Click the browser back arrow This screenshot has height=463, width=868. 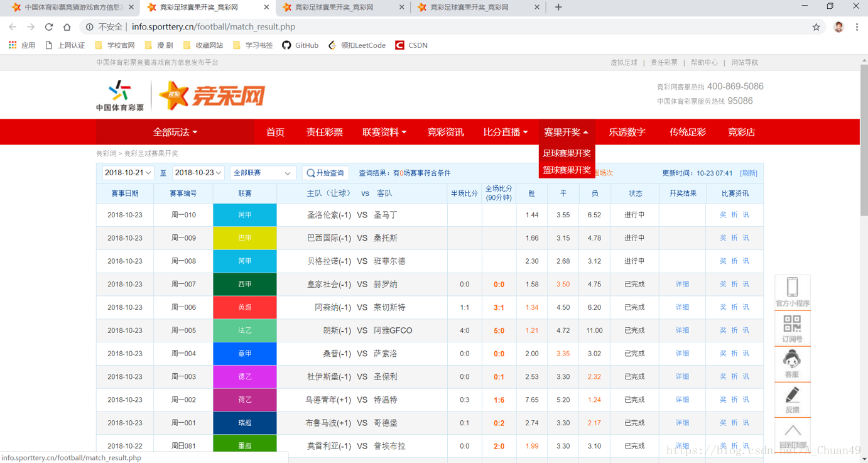(13, 27)
